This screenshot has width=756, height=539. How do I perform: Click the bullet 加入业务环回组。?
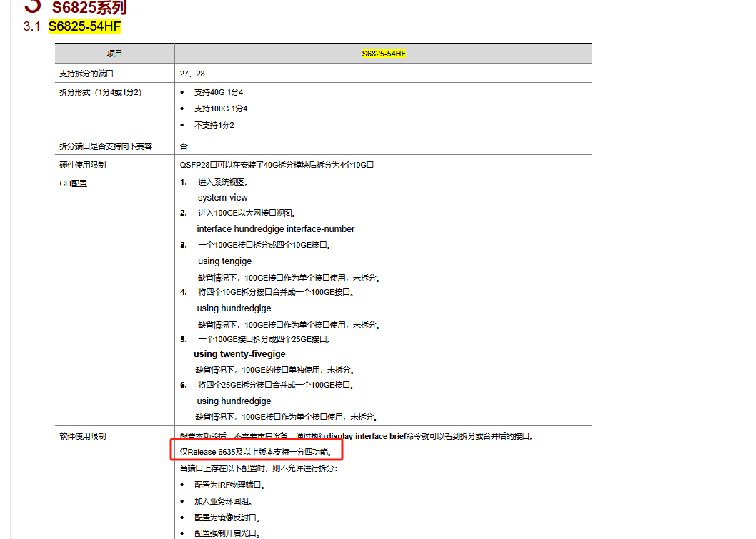(x=224, y=501)
